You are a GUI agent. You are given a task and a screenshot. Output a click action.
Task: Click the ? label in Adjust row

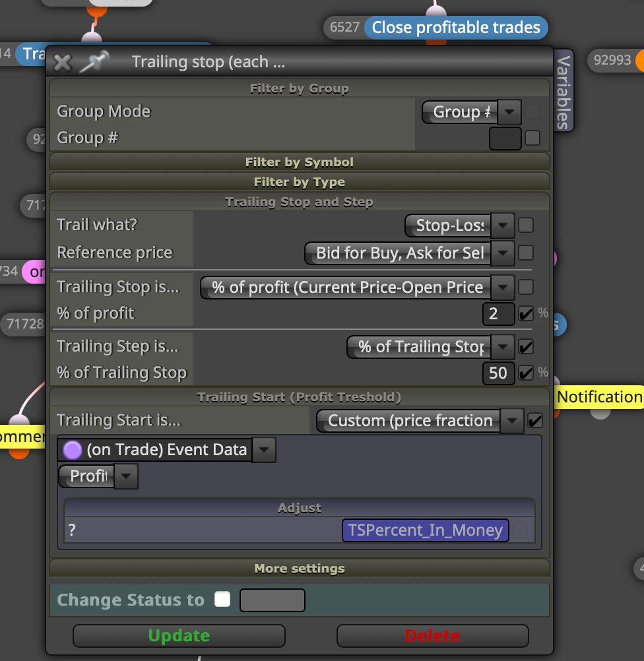pyautogui.click(x=72, y=530)
